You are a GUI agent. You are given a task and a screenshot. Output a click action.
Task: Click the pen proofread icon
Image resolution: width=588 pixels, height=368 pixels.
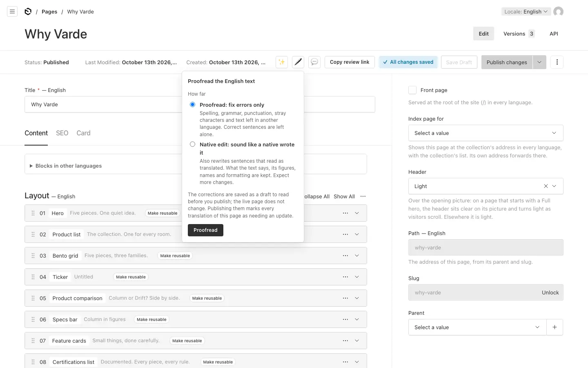[298, 62]
